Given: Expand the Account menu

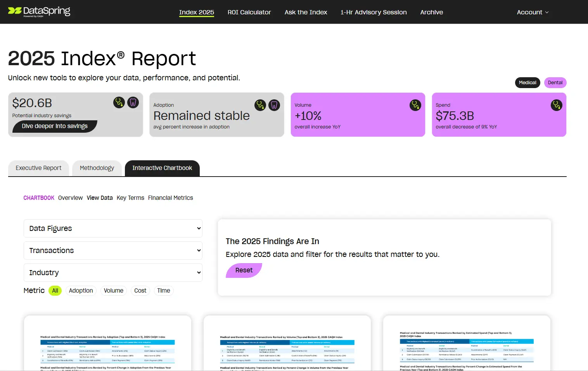Looking at the screenshot, I should click(x=533, y=12).
